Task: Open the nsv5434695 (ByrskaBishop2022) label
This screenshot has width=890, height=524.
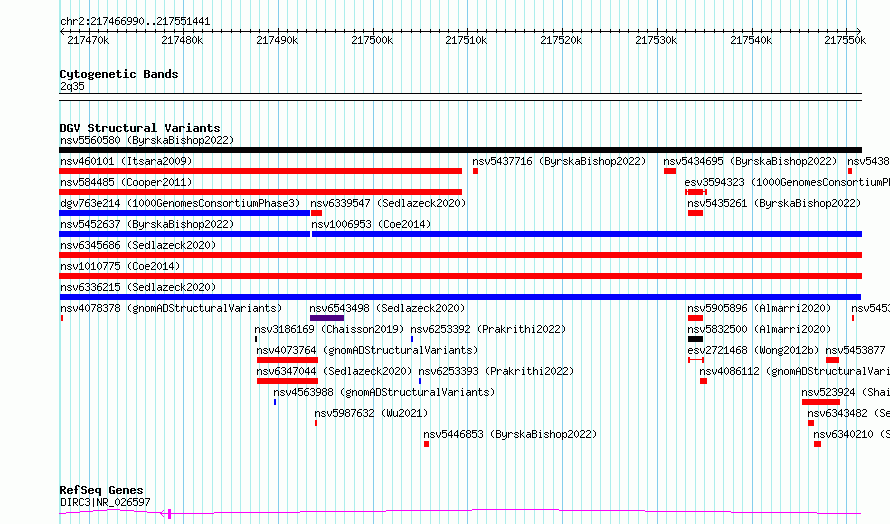Action: (x=750, y=161)
